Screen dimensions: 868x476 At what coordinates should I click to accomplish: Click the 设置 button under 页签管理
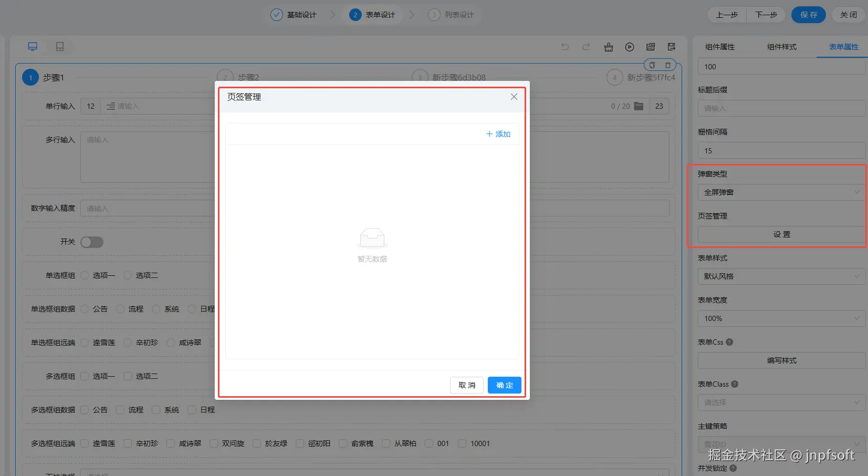point(781,234)
